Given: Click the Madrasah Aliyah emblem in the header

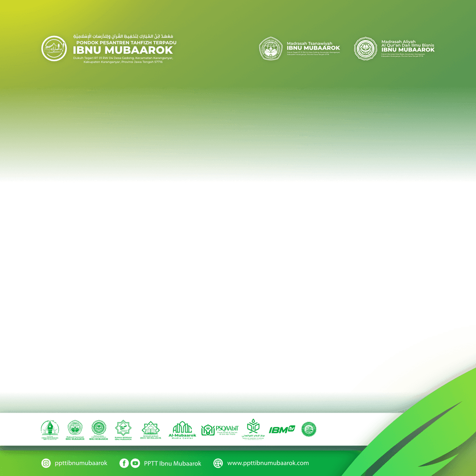Looking at the screenshot, I should pos(365,48).
